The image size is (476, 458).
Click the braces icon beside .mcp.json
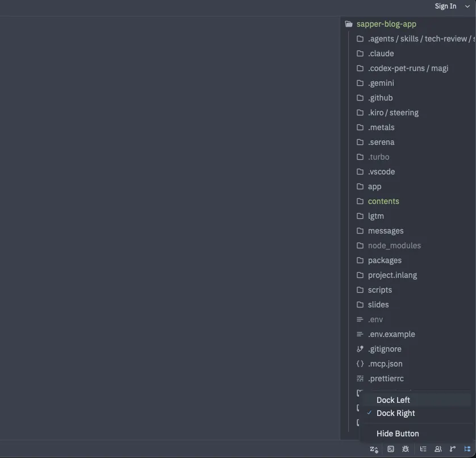pyautogui.click(x=360, y=364)
